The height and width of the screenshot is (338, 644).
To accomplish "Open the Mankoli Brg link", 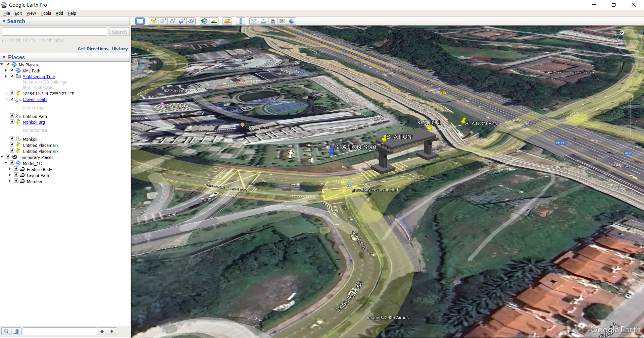I will click(34, 122).
